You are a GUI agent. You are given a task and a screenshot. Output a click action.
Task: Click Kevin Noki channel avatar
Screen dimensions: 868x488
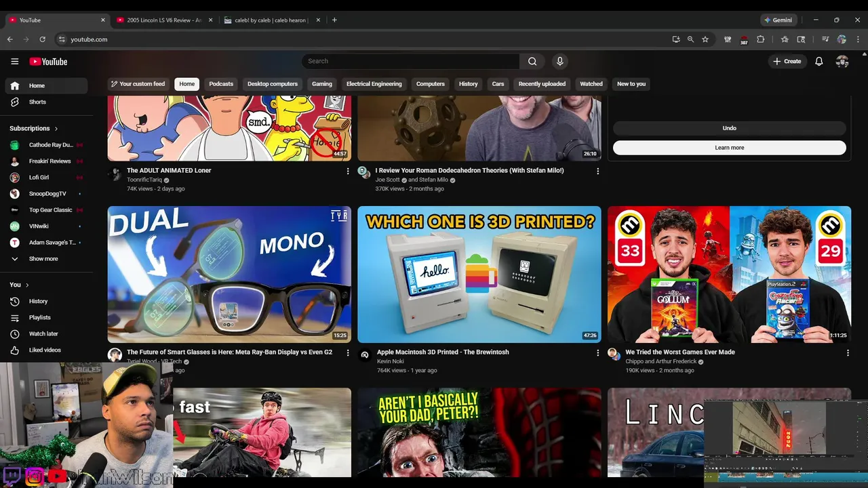[x=364, y=354]
